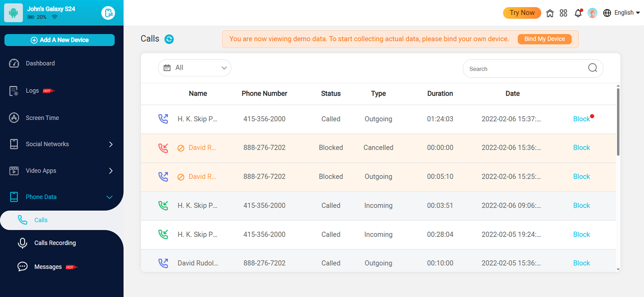
Task: Open the notifications bell icon
Action: click(x=578, y=13)
